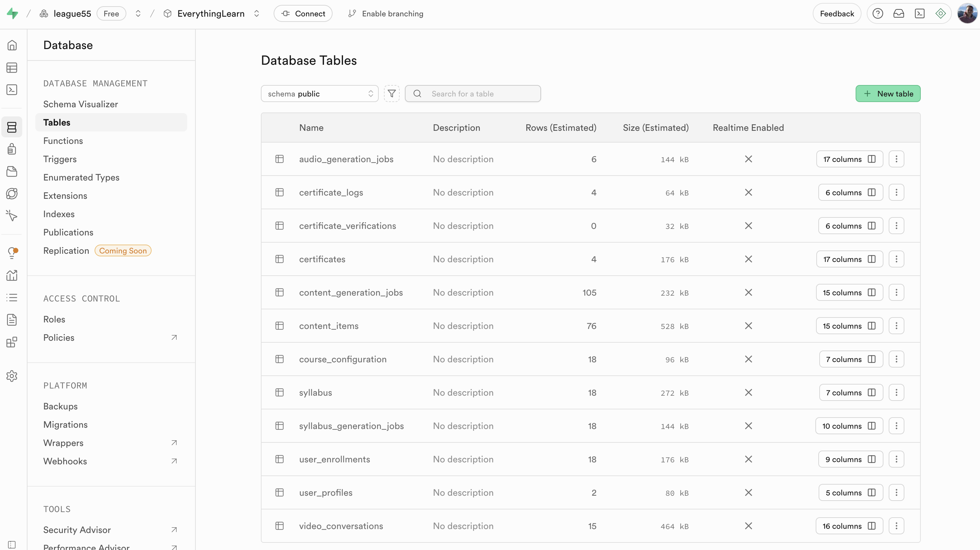Image resolution: width=980 pixels, height=550 pixels.
Task: Click the New table button
Action: [x=888, y=94]
